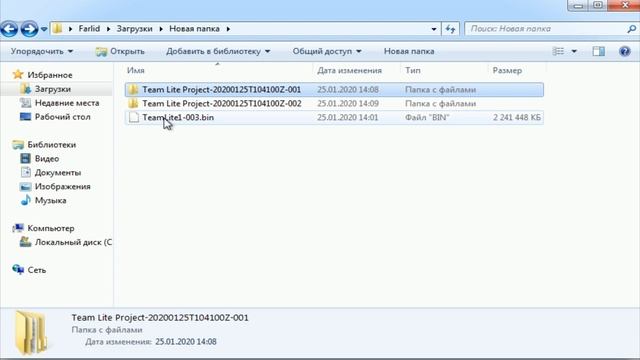The image size is (640, 360).
Task: Open Help with the question mark icon
Action: [624, 51]
